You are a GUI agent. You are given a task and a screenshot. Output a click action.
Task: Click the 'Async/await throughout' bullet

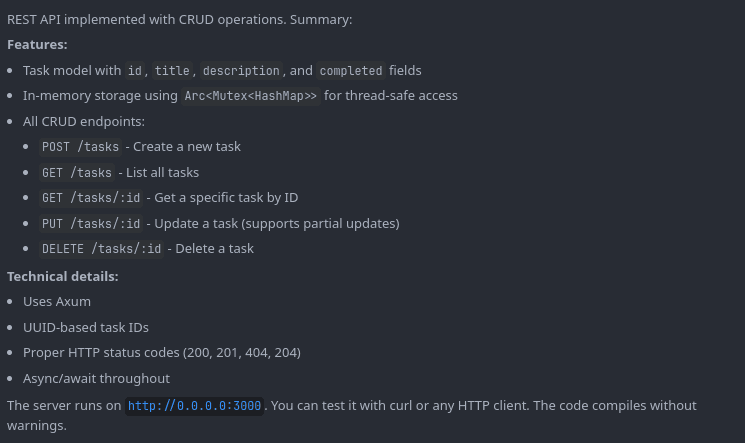pos(97,378)
